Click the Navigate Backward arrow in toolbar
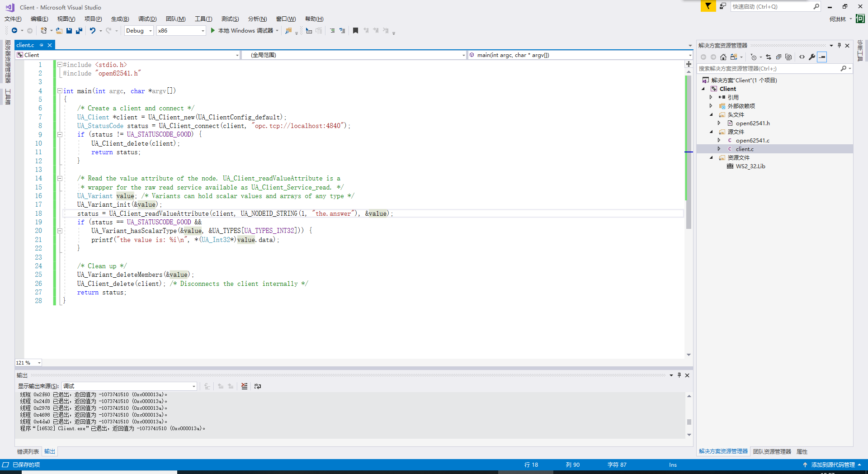868x474 pixels. coord(14,30)
